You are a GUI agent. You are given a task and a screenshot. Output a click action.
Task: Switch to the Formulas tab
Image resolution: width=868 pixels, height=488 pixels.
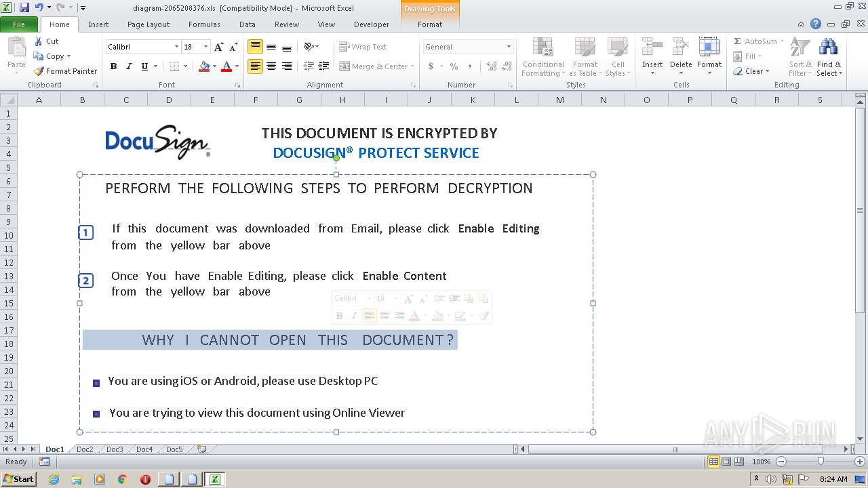pos(204,24)
